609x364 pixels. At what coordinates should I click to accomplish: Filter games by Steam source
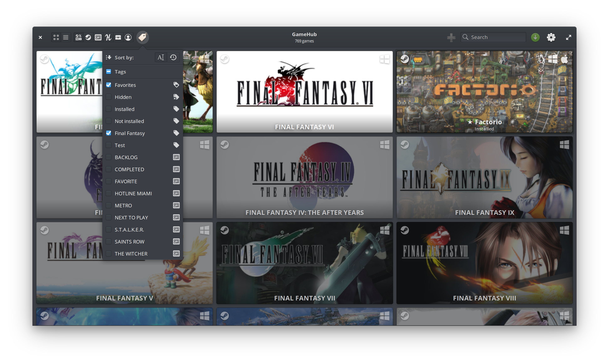click(x=88, y=37)
